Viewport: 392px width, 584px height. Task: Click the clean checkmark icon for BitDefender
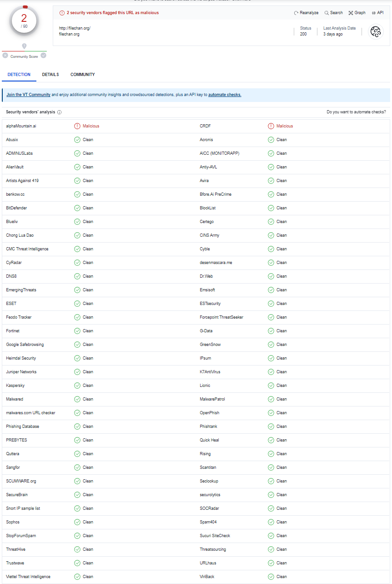[x=77, y=208]
